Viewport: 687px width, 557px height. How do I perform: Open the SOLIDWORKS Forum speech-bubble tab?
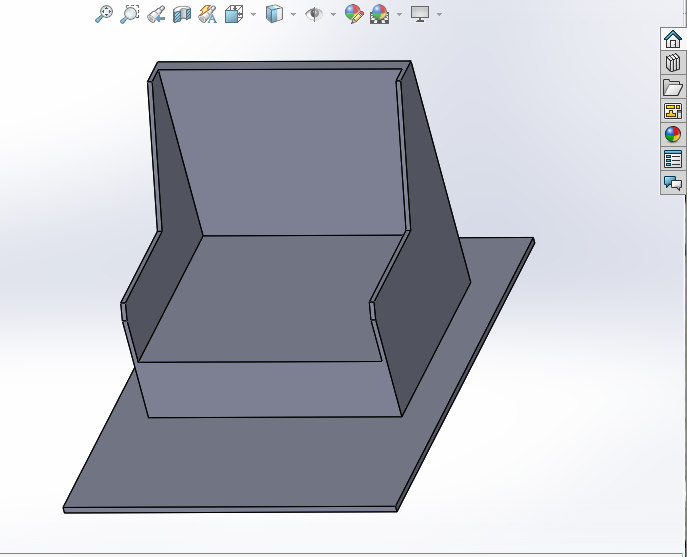tap(673, 183)
